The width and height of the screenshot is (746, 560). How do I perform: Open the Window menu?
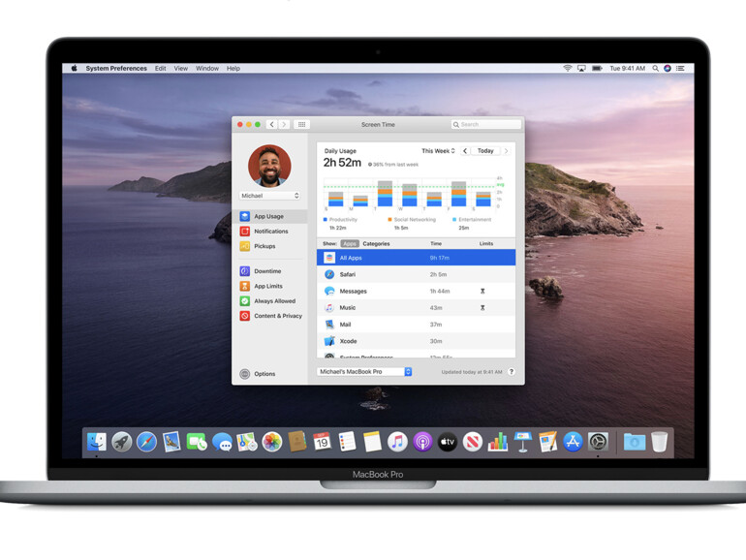207,69
